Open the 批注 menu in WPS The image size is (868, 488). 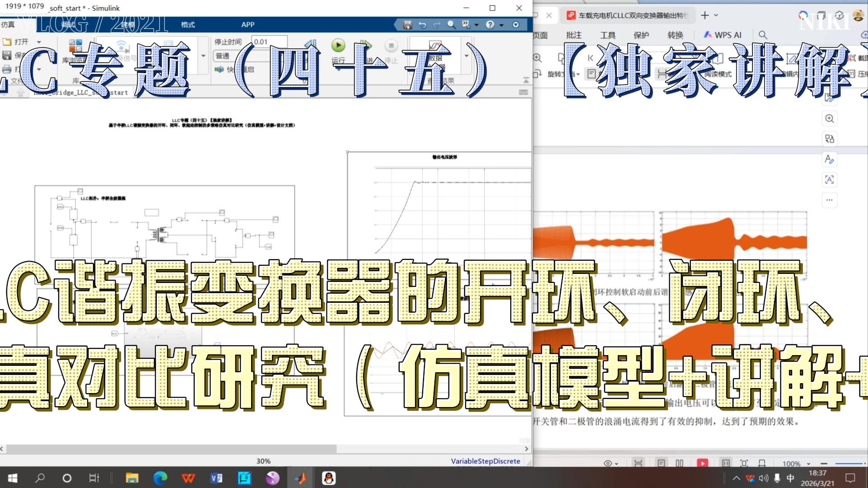point(574,35)
